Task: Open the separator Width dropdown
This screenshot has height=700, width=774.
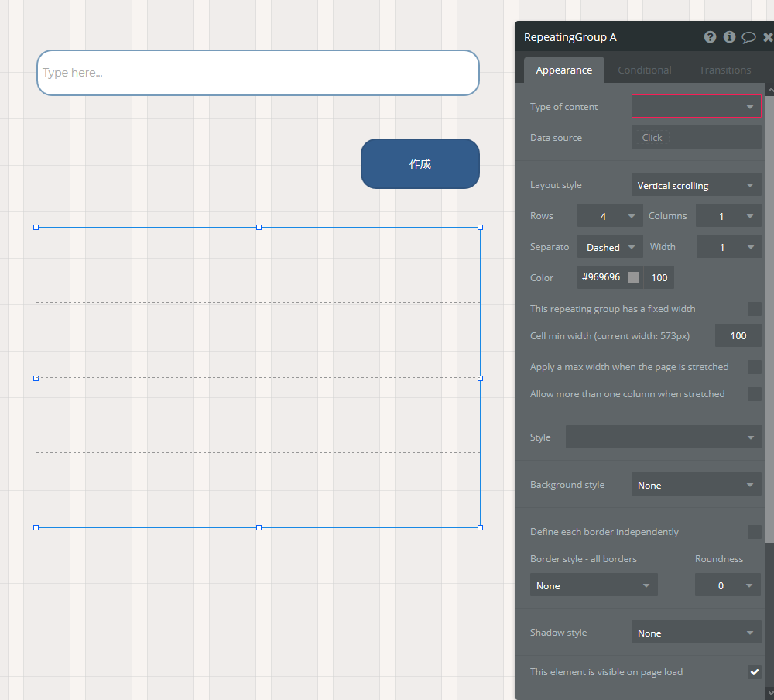Action: (728, 247)
